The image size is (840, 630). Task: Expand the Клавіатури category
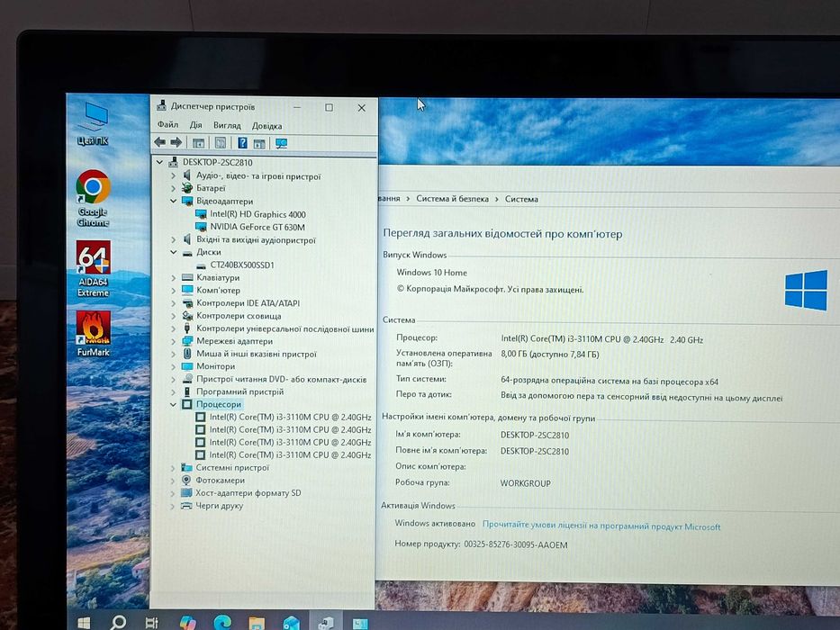point(173,277)
